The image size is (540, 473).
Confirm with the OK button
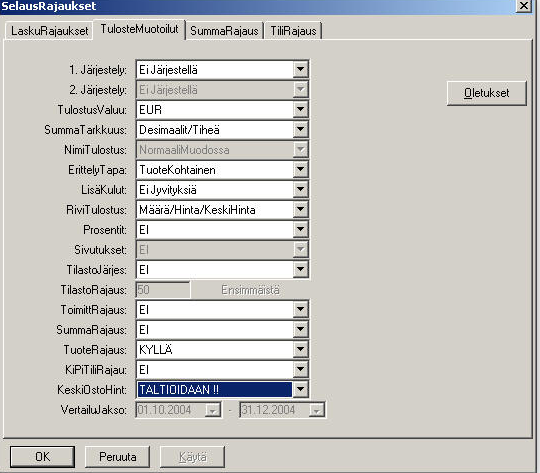(42, 457)
